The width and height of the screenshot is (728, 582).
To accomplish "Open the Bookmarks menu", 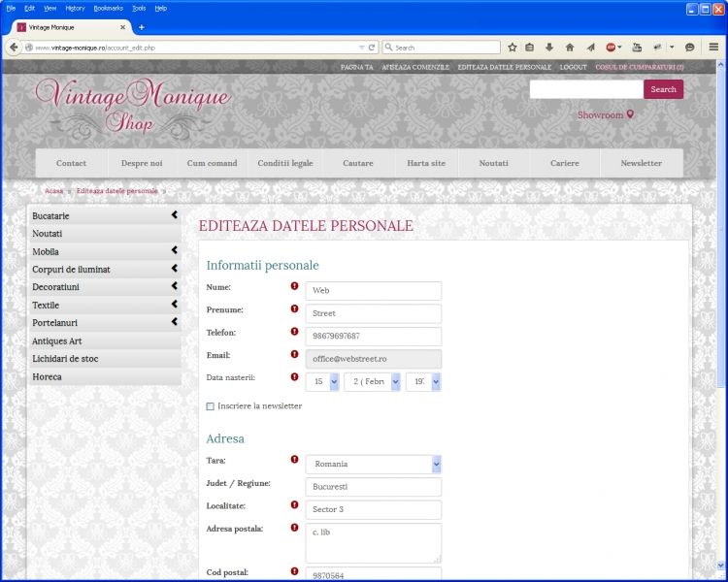I will pyautogui.click(x=108, y=8).
